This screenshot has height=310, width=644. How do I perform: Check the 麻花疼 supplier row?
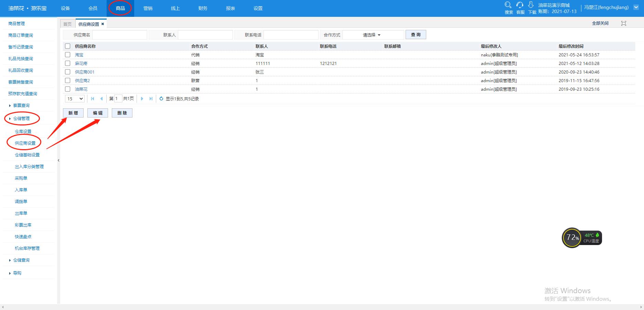click(x=67, y=63)
